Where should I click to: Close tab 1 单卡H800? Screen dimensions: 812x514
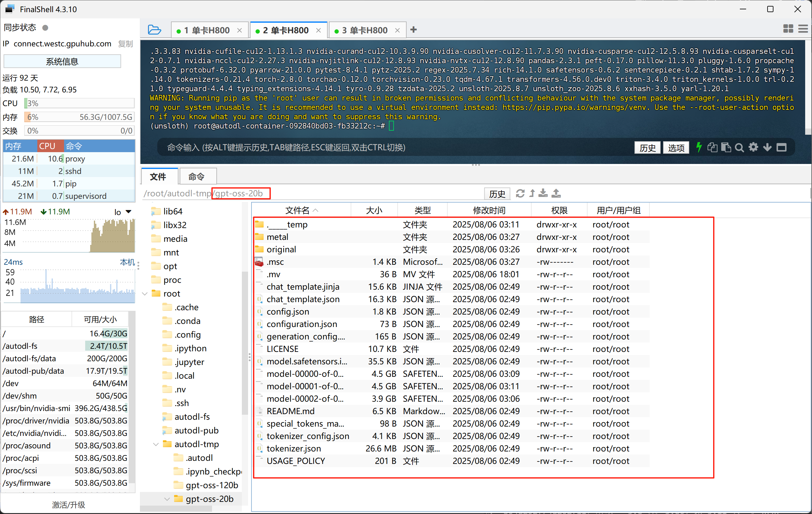[x=239, y=30]
